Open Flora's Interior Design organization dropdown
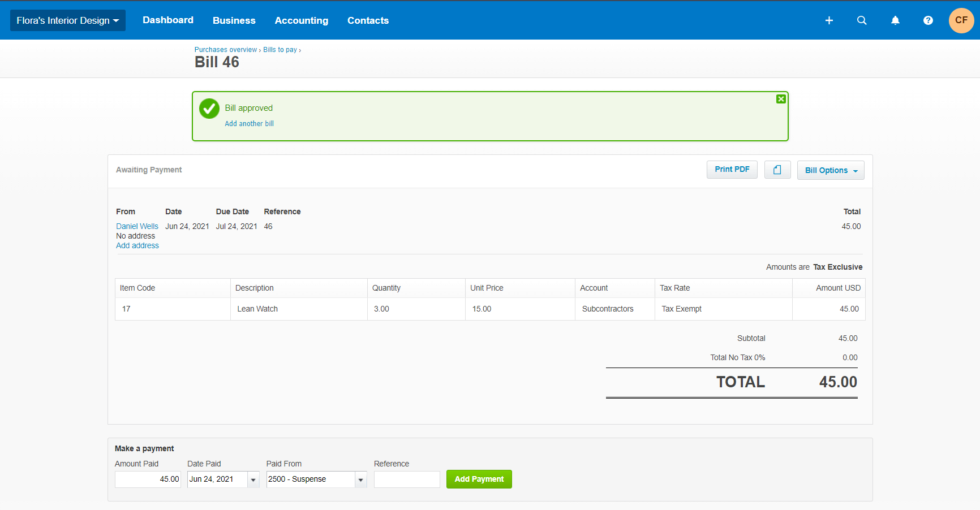The height and width of the screenshot is (510, 980). [68, 20]
